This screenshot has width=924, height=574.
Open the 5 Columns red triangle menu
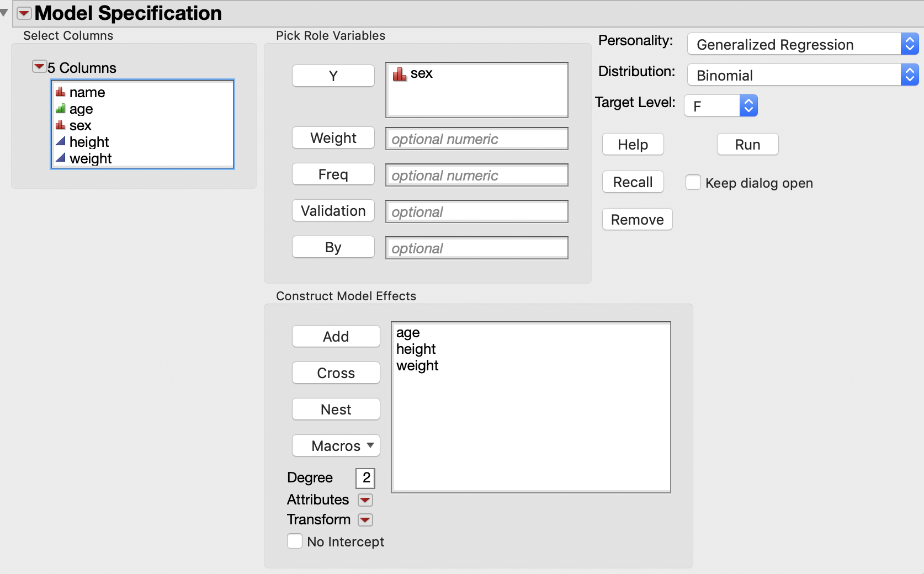pyautogui.click(x=39, y=66)
